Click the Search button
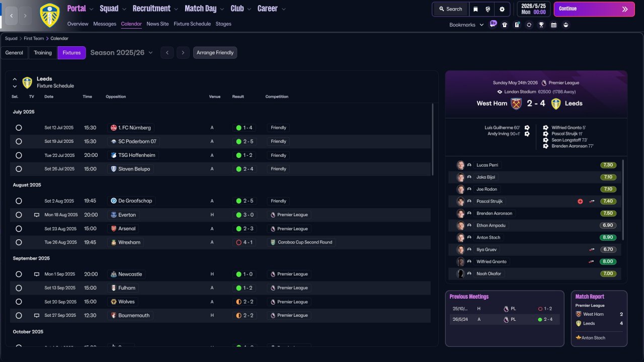The width and height of the screenshot is (644, 362). tap(450, 9)
